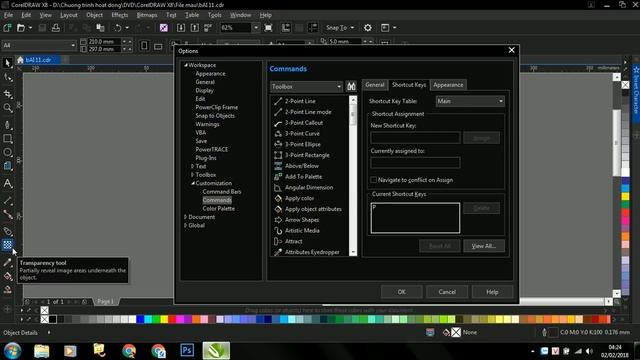Pick the red swatch in bottom palette
Image resolution: width=640 pixels, height=360 pixels.
pos(172,319)
